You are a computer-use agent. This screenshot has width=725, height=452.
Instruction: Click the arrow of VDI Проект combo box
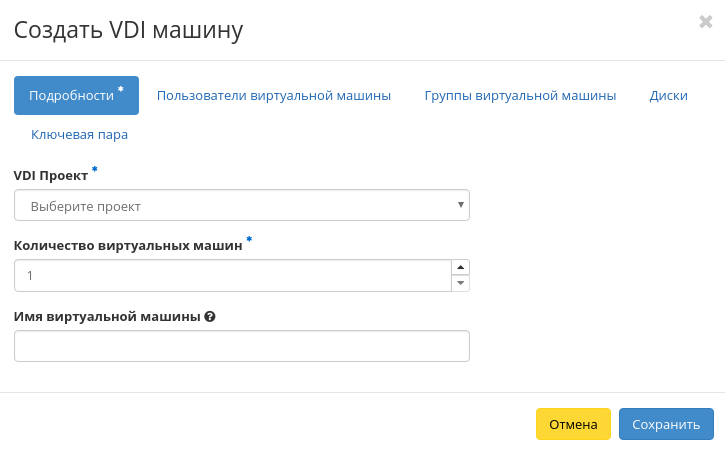click(x=460, y=205)
